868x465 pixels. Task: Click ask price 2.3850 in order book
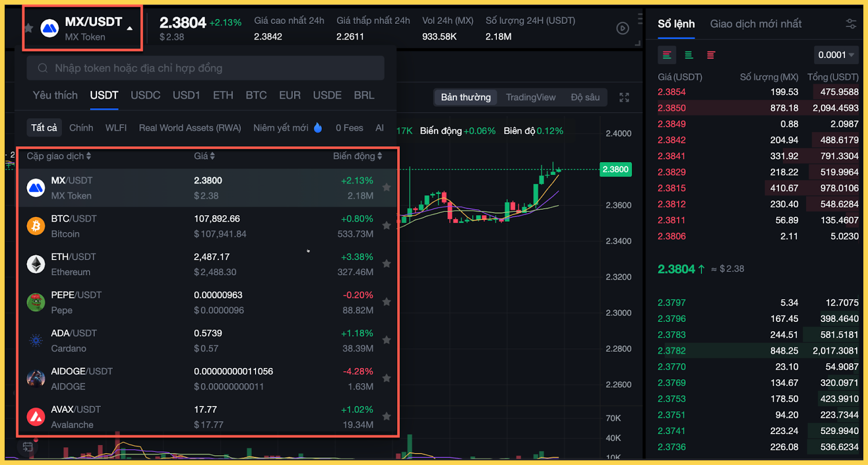click(672, 108)
